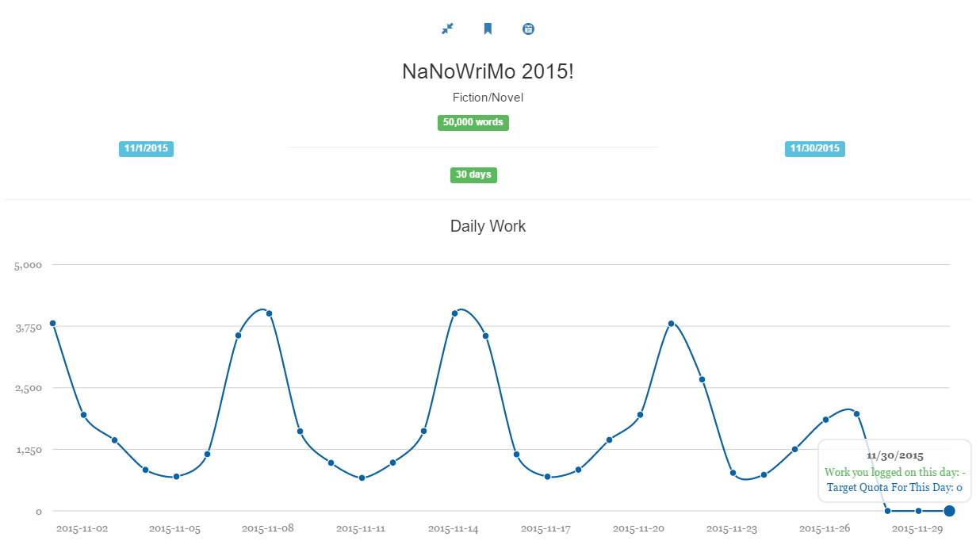This screenshot has height=545, width=980.
Task: Select the November 13 data point
Action: tap(423, 432)
